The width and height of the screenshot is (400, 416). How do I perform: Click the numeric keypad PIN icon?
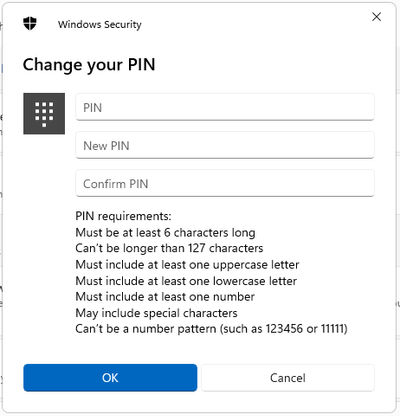click(x=44, y=114)
